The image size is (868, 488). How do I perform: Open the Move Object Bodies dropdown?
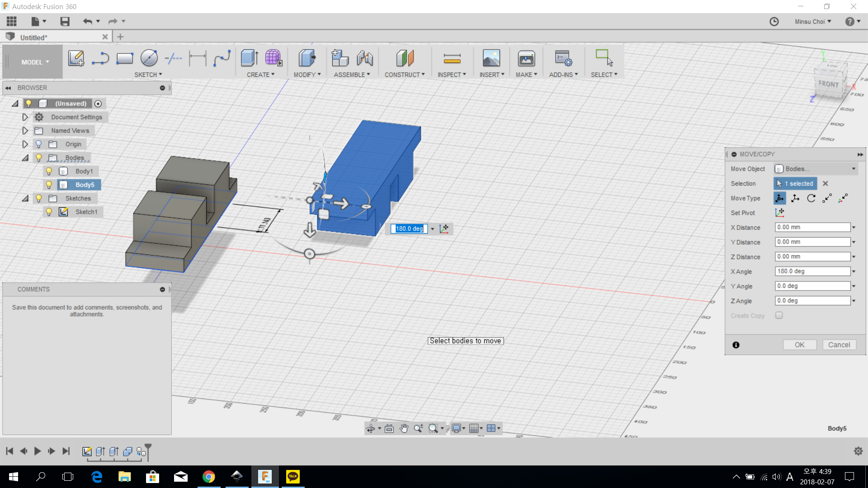(x=816, y=169)
